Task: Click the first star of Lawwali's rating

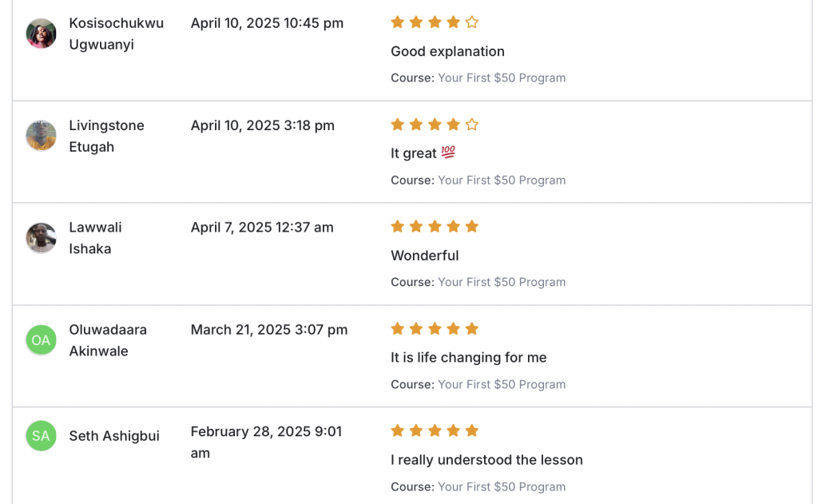Action: pos(397,227)
